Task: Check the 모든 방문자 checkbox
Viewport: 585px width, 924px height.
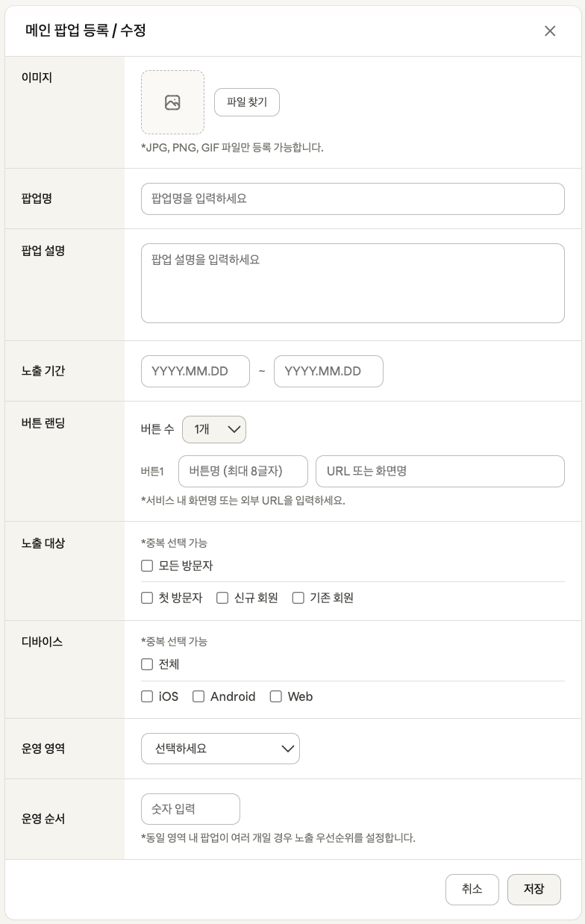Action: (147, 566)
